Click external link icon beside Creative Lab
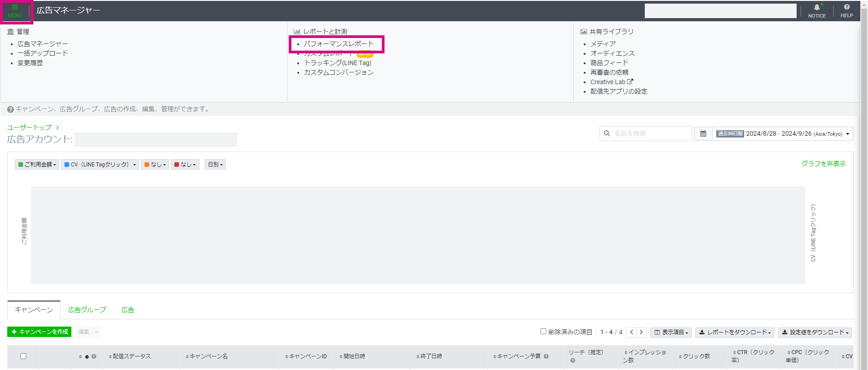 pos(630,81)
